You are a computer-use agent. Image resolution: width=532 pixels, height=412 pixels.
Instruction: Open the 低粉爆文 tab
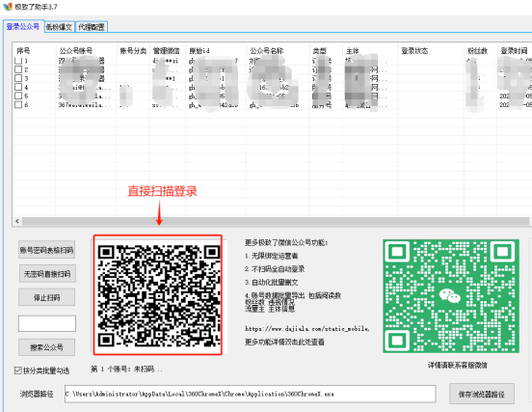[x=60, y=27]
